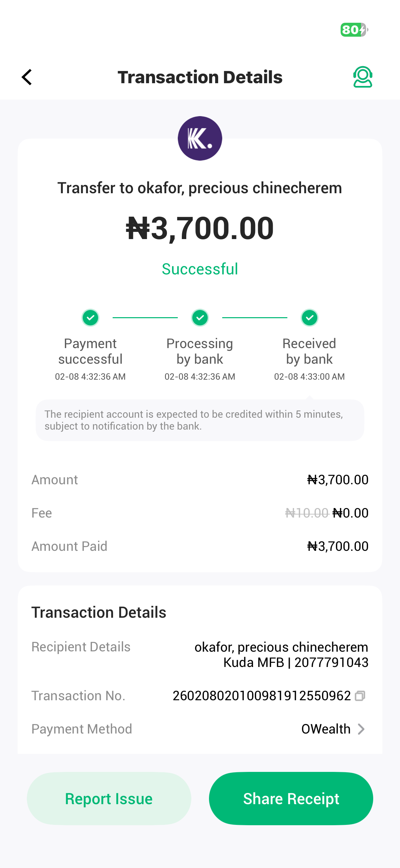Tap the back arrow icon
This screenshot has height=868, width=400.
(x=27, y=77)
